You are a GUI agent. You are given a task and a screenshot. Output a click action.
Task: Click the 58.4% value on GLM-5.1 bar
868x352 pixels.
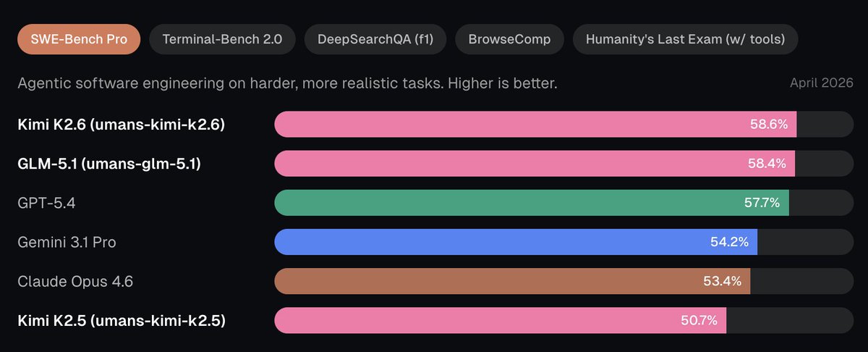coord(767,164)
